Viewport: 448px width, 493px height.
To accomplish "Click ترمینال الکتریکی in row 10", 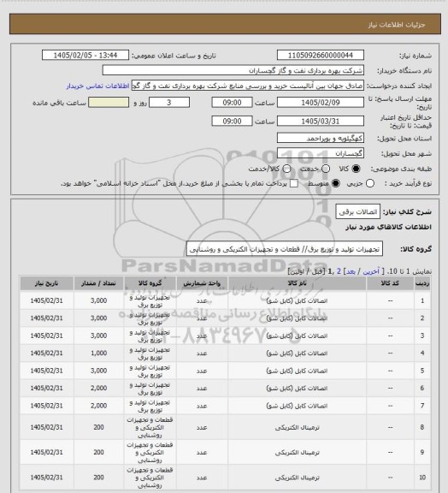I will click(x=297, y=478).
